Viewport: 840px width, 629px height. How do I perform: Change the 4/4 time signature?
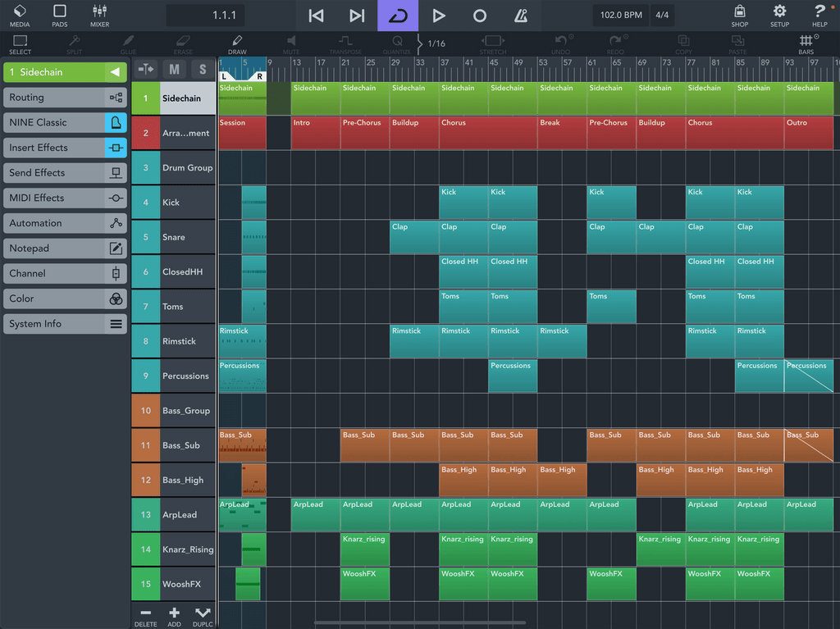tap(662, 15)
